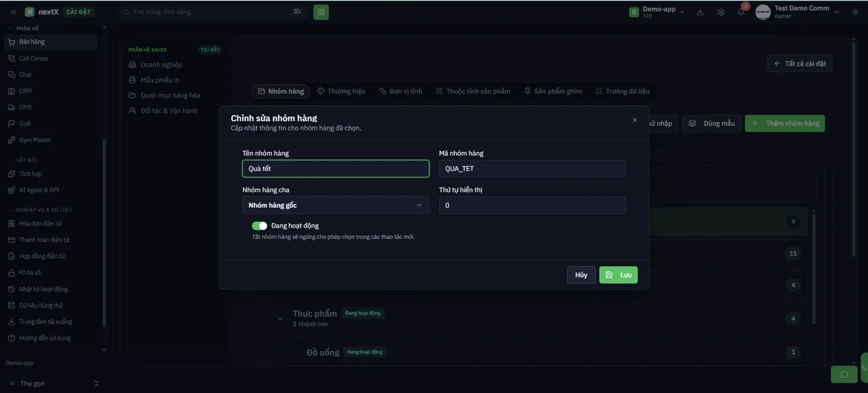This screenshot has width=868, height=393.
Task: Close the Chỉnh sửa nhóm hàng dialog
Action: coord(635,120)
